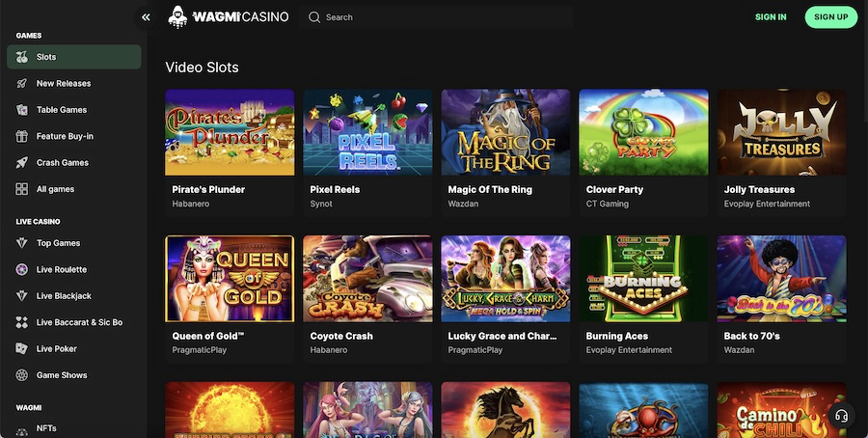
Task: Click the Pirate's Plunder title text
Action: 208,189
